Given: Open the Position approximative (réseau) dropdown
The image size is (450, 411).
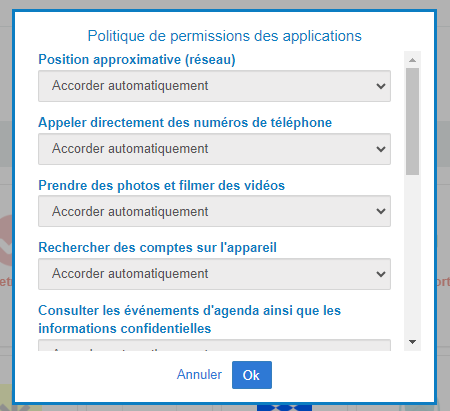Looking at the screenshot, I should point(214,86).
